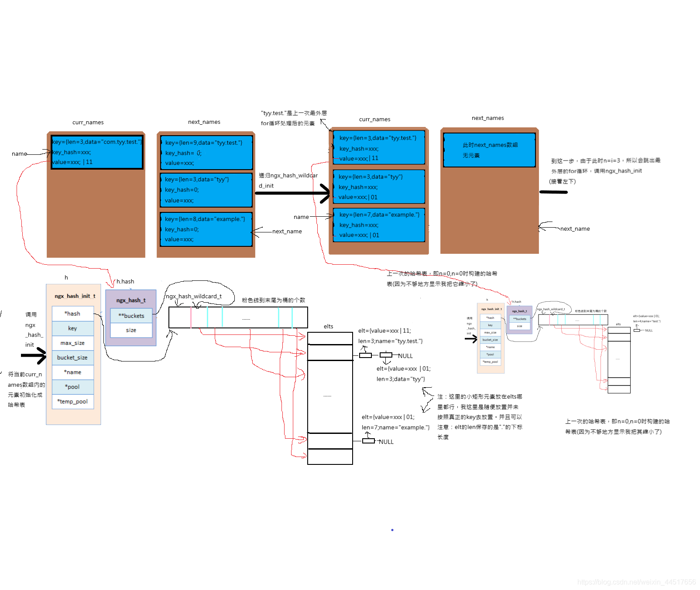Viewport: 700px width, 590px height.
Task: Select the key field in the large ngx_hash_init_t
Action: 72,328
